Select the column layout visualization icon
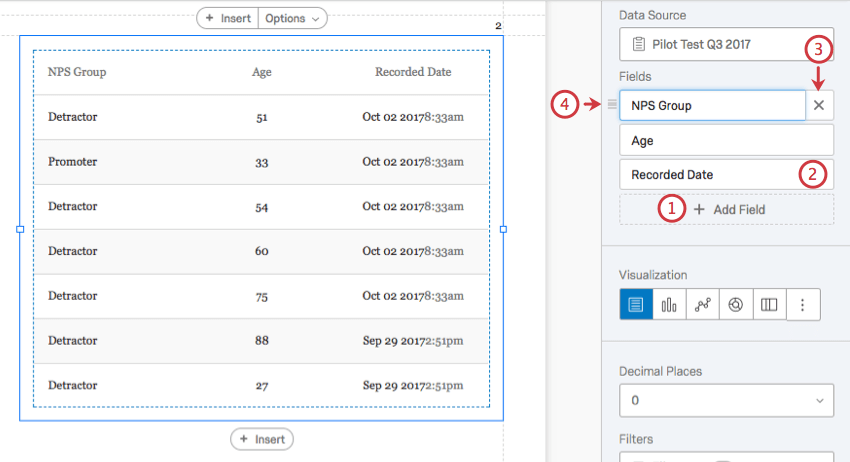 click(x=768, y=305)
